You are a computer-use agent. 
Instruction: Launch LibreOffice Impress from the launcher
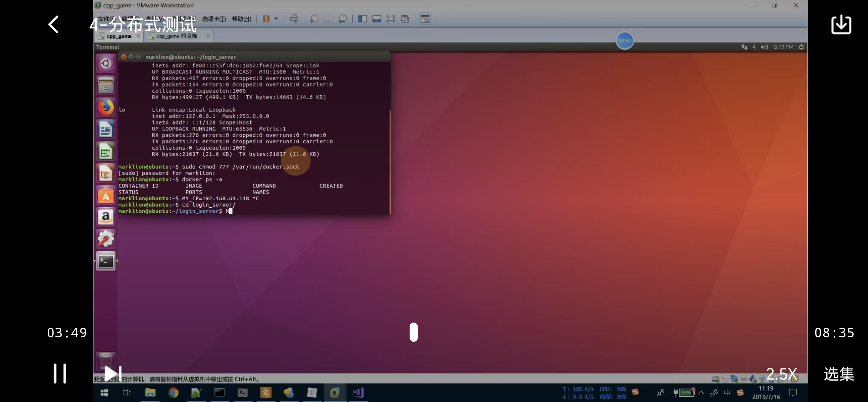click(x=106, y=173)
